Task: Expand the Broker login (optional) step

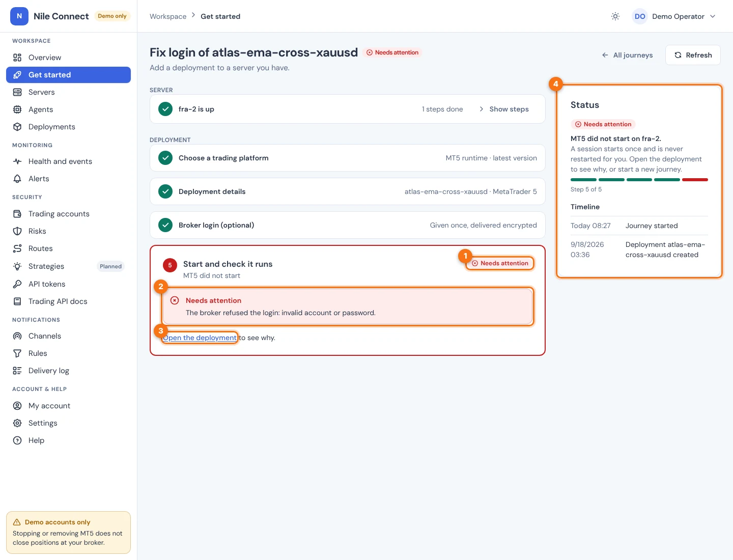Action: click(x=348, y=225)
